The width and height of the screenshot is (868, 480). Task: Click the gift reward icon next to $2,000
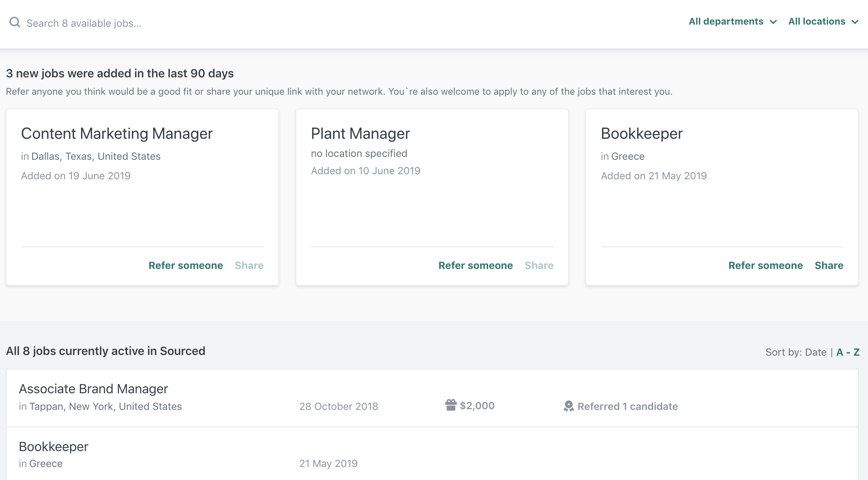pyautogui.click(x=451, y=405)
